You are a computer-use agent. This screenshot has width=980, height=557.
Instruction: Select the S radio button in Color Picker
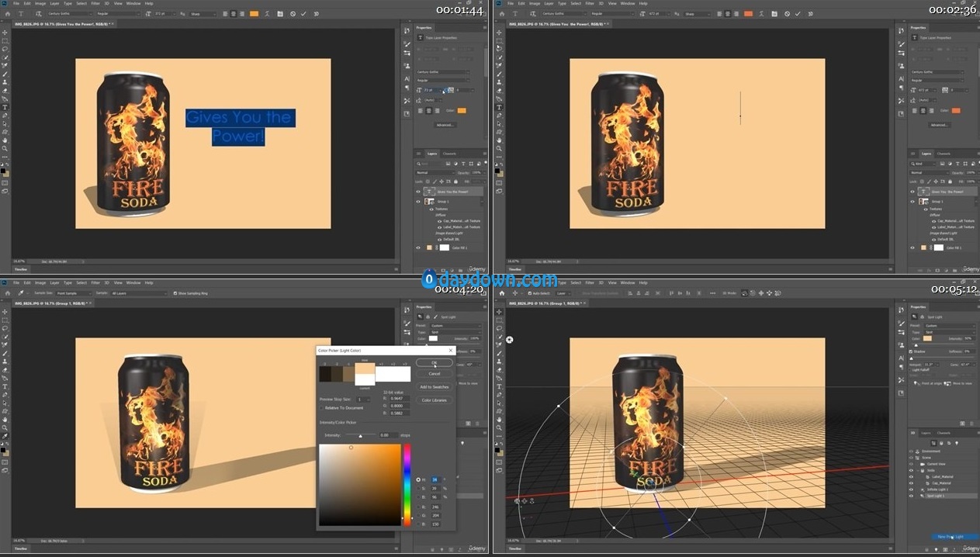(418, 489)
